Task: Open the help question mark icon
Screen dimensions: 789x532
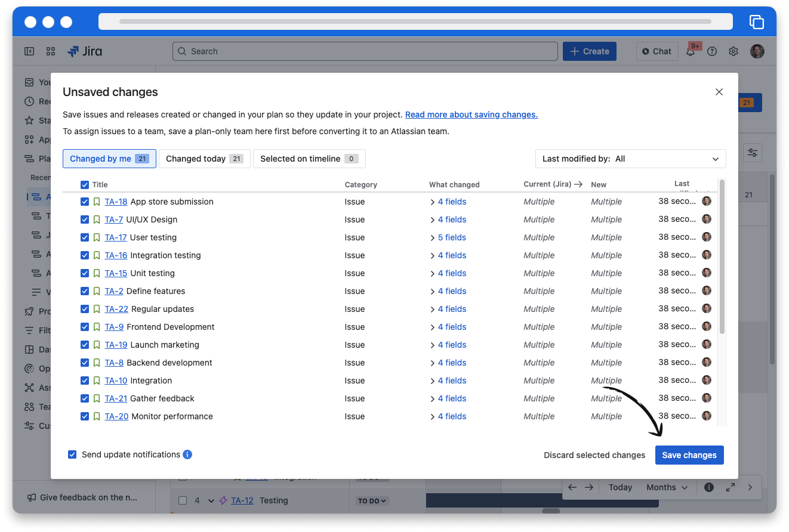Action: point(712,51)
